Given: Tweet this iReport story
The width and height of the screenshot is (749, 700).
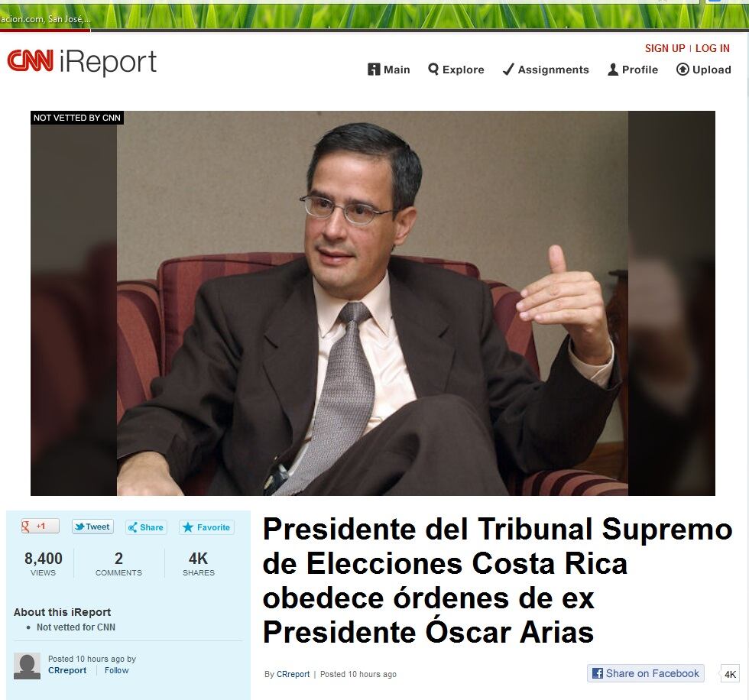Looking at the screenshot, I should (x=92, y=527).
